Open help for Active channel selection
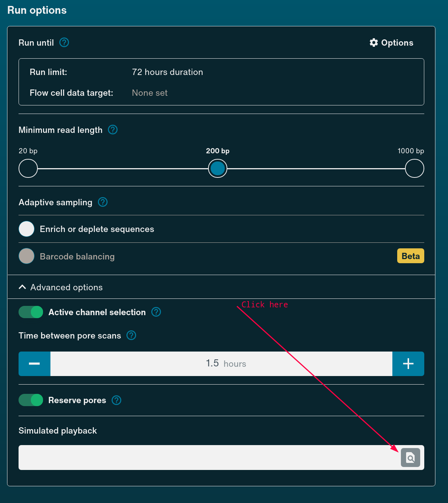Screen dimensions: 448x503 pyautogui.click(x=156, y=312)
